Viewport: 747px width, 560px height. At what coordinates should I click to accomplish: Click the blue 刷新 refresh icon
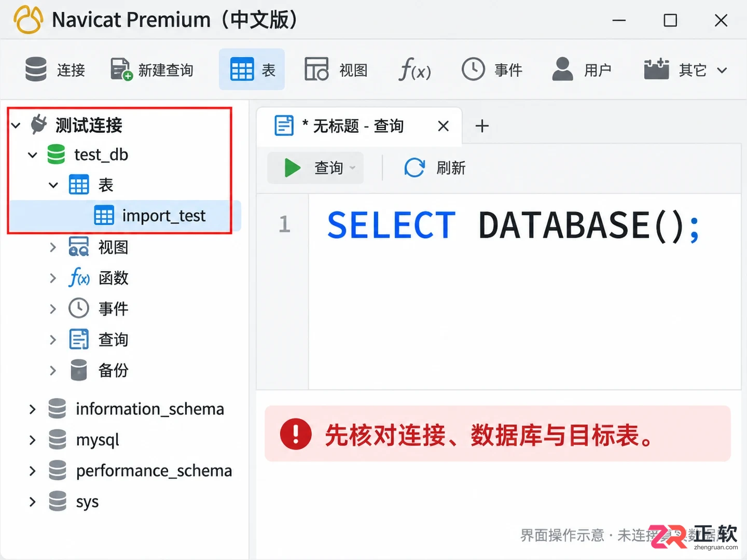point(414,168)
